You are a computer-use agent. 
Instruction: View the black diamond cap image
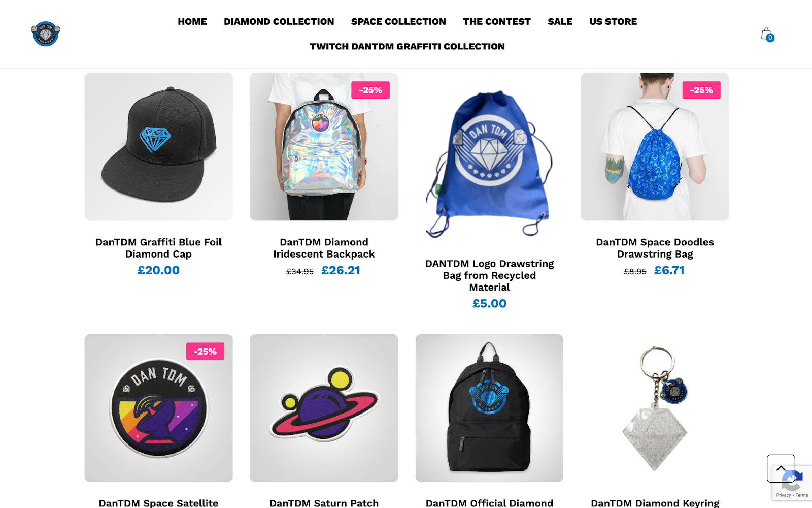(x=158, y=147)
